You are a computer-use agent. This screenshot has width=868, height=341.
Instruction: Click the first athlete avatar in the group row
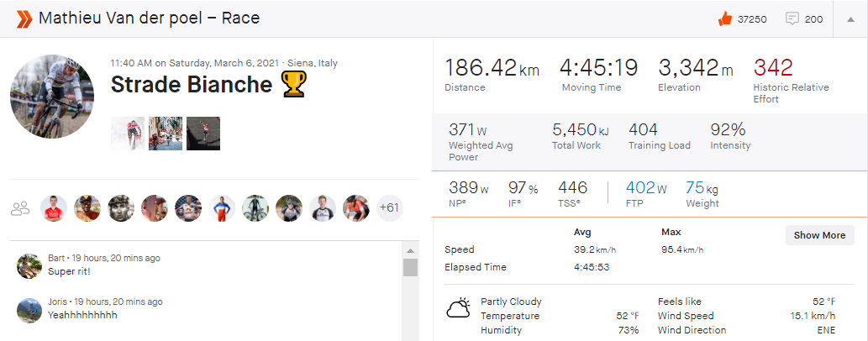click(x=54, y=208)
